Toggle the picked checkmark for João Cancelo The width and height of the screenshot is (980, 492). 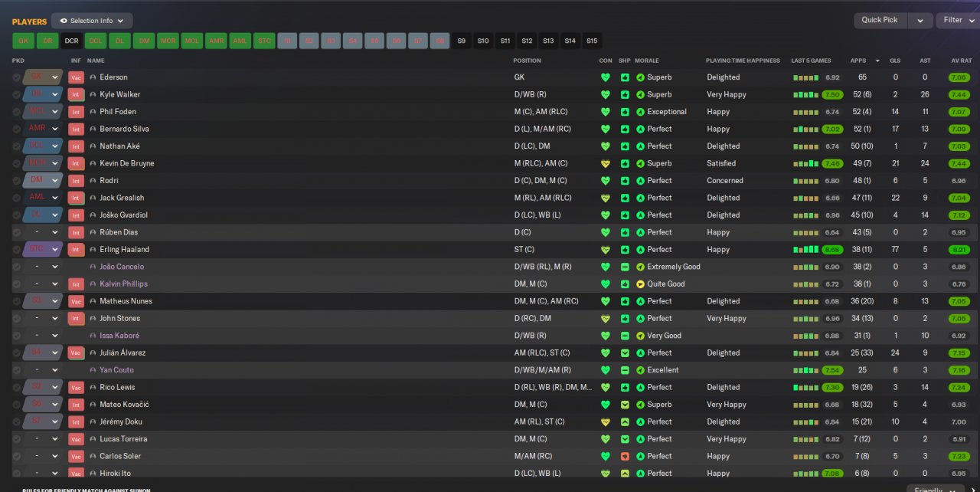[x=16, y=267]
